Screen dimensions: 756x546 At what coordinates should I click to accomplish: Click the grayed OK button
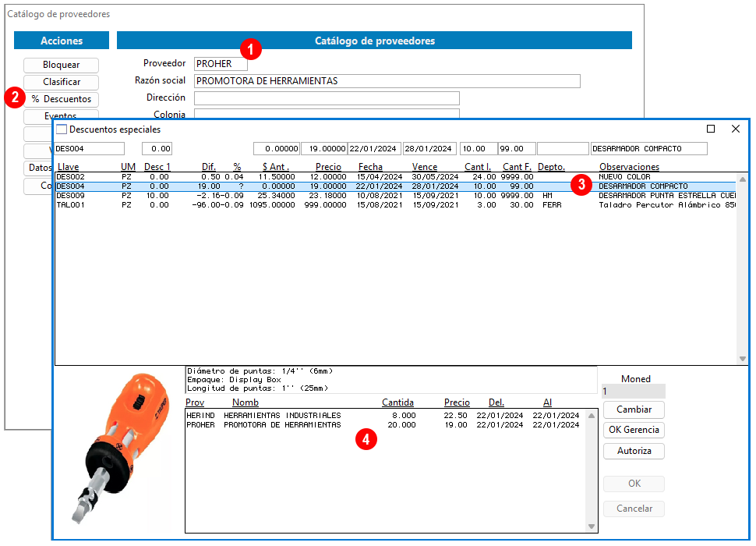point(634,484)
